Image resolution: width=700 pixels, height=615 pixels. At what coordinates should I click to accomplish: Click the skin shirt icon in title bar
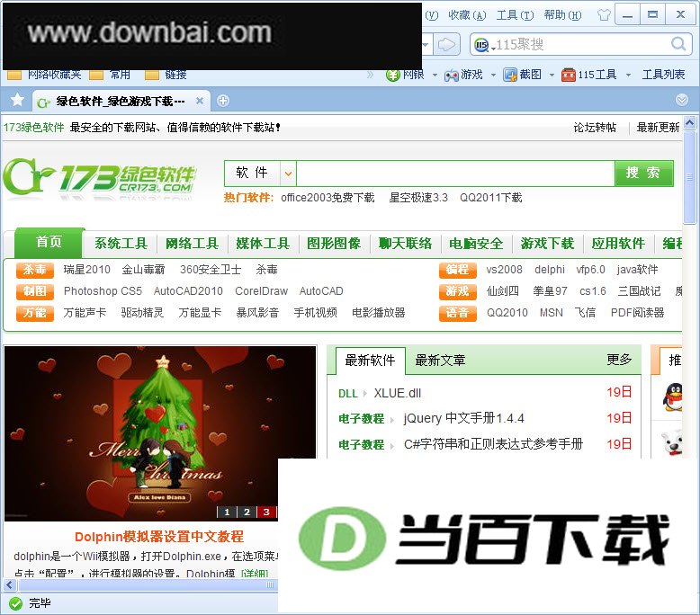point(604,14)
